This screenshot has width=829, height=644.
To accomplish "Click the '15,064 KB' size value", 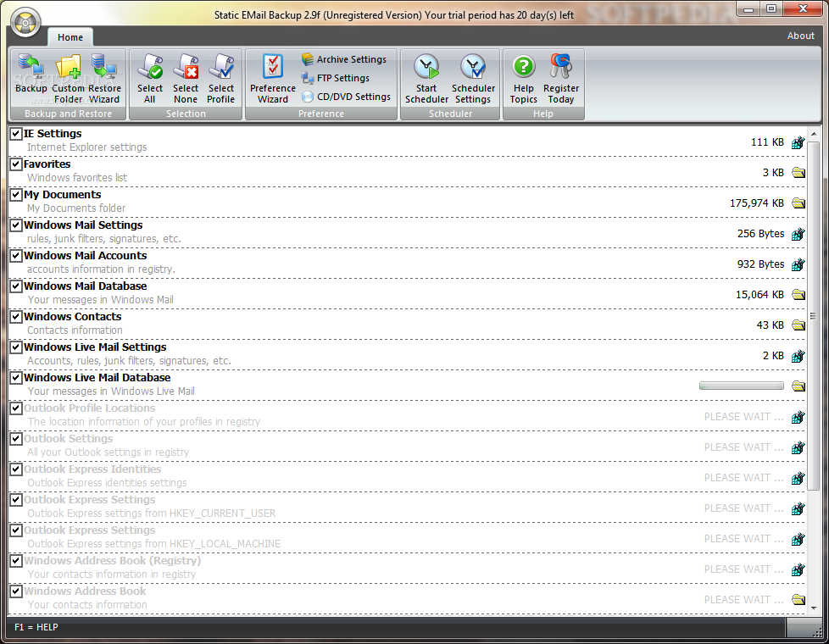I will coord(759,295).
